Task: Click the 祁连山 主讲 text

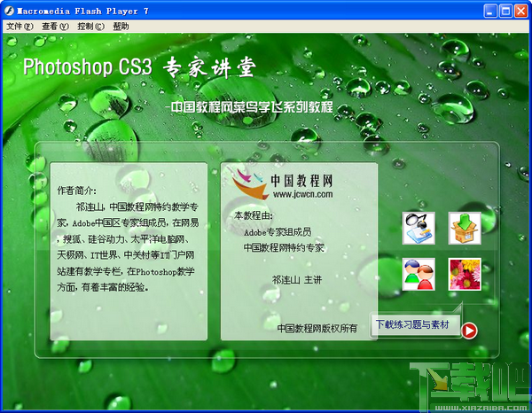Action: click(297, 280)
